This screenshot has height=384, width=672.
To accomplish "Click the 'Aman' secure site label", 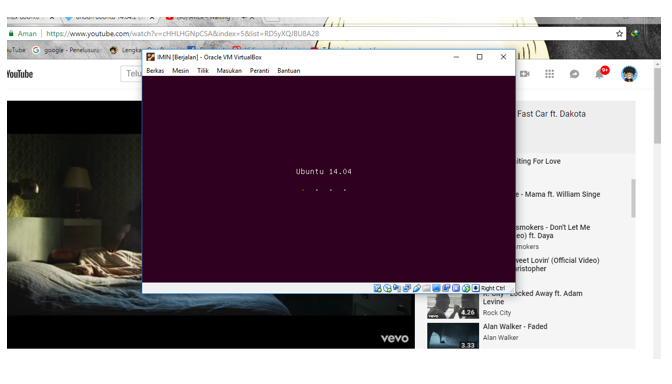I will point(27,33).
